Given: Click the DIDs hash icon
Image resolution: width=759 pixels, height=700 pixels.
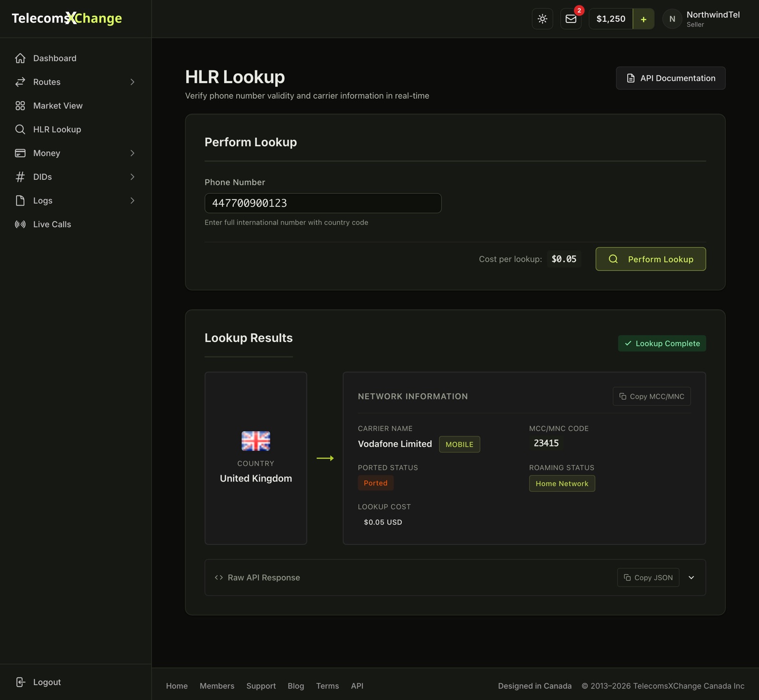Looking at the screenshot, I should pos(20,177).
